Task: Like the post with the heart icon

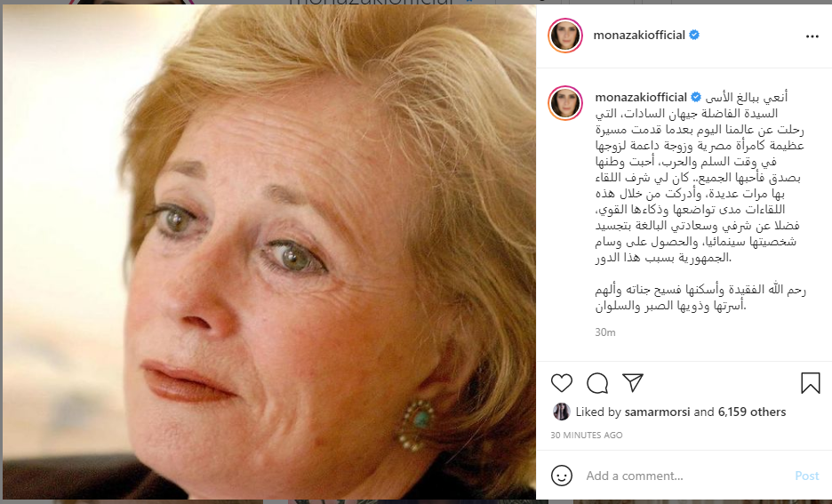Action: pyautogui.click(x=562, y=383)
